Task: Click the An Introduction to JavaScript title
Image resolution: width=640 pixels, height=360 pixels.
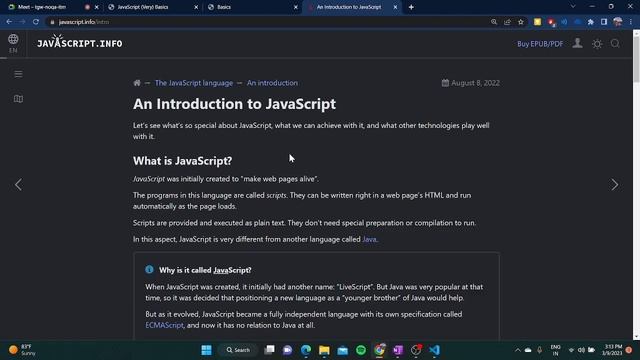Action: click(x=234, y=104)
